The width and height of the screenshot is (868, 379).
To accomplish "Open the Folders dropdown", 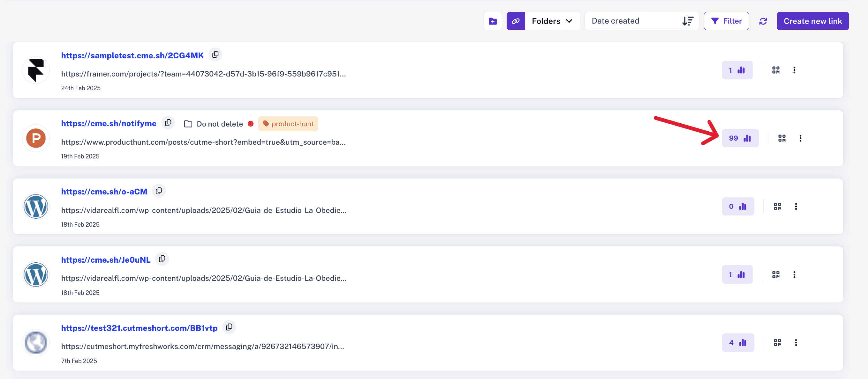I will (552, 21).
